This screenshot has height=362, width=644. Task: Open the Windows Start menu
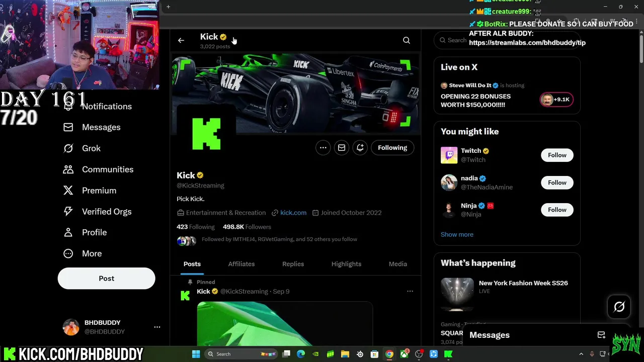click(x=196, y=354)
